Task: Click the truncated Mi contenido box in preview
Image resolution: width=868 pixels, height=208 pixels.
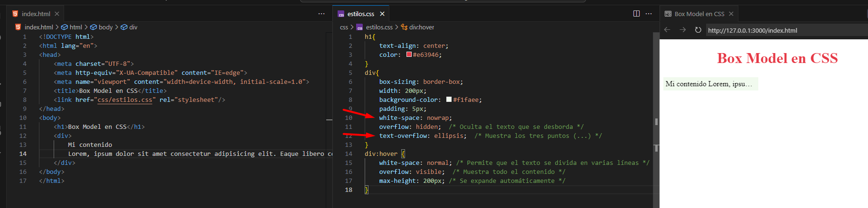Action: 710,84
